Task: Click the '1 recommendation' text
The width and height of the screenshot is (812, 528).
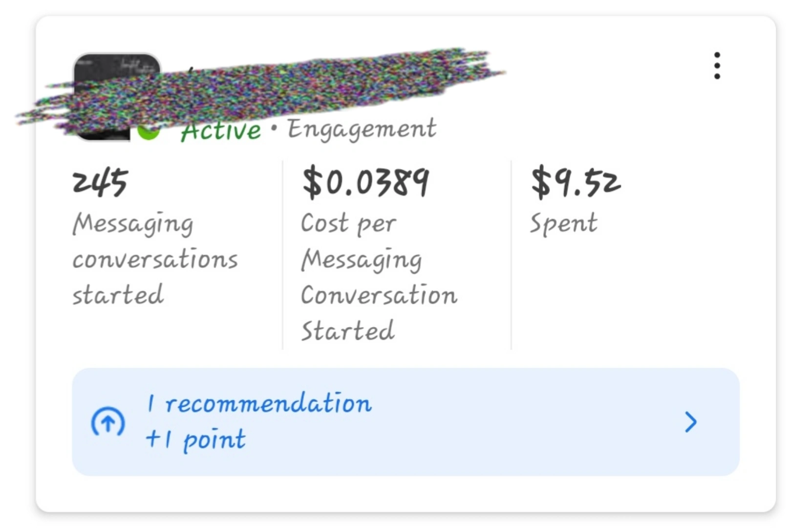Action: [x=259, y=404]
